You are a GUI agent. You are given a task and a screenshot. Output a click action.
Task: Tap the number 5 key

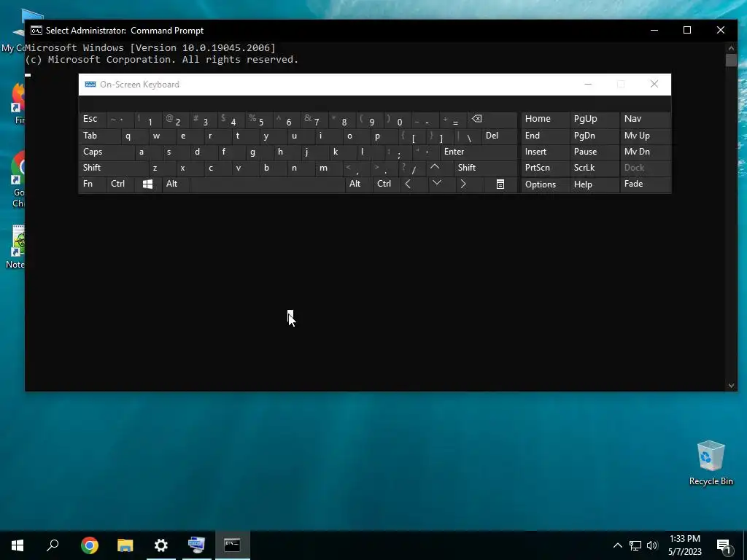(259, 120)
